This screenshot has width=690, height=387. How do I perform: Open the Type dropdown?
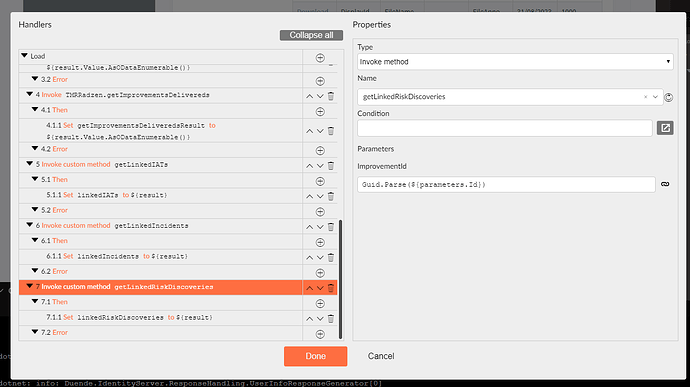coord(515,62)
